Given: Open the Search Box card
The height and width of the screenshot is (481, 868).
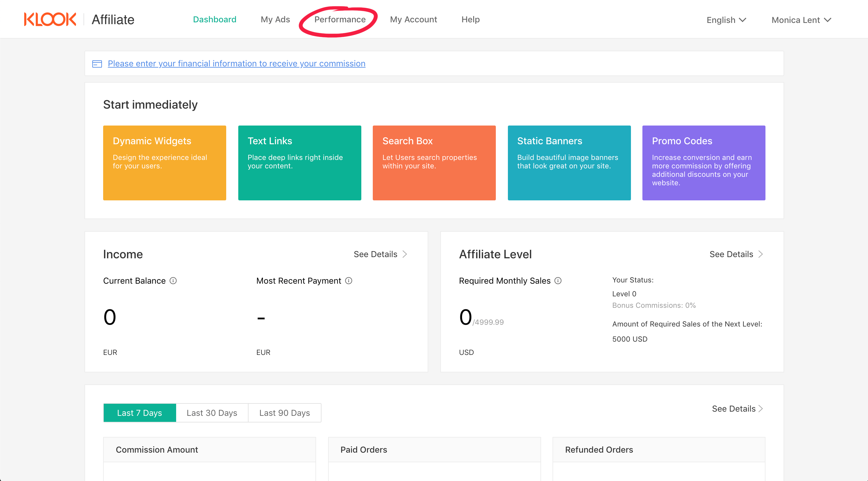Looking at the screenshot, I should pyautogui.click(x=434, y=163).
